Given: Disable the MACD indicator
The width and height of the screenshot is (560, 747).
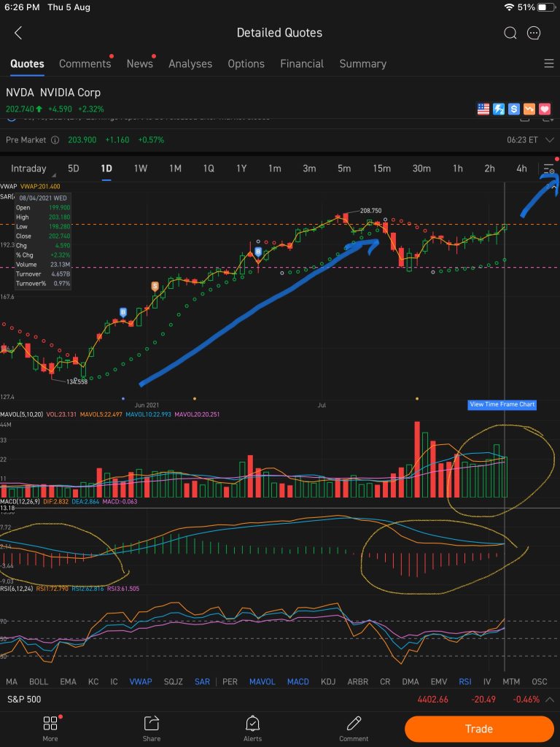Looking at the screenshot, I should tap(298, 682).
